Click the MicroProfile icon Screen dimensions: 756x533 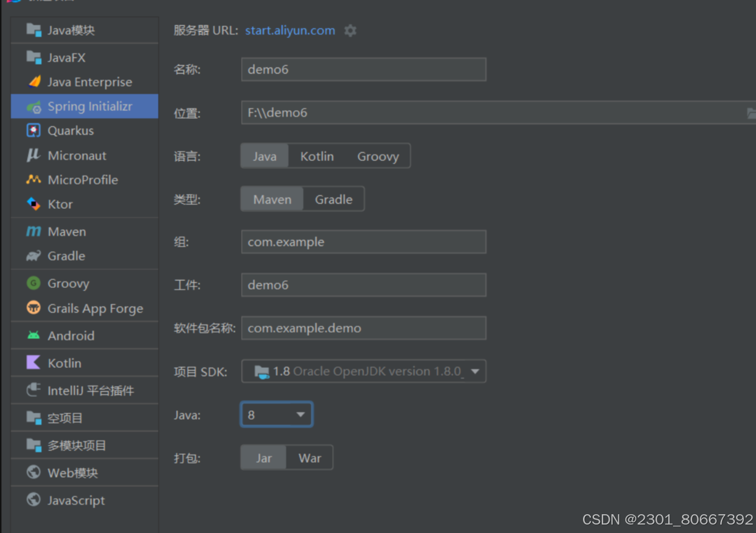click(34, 180)
